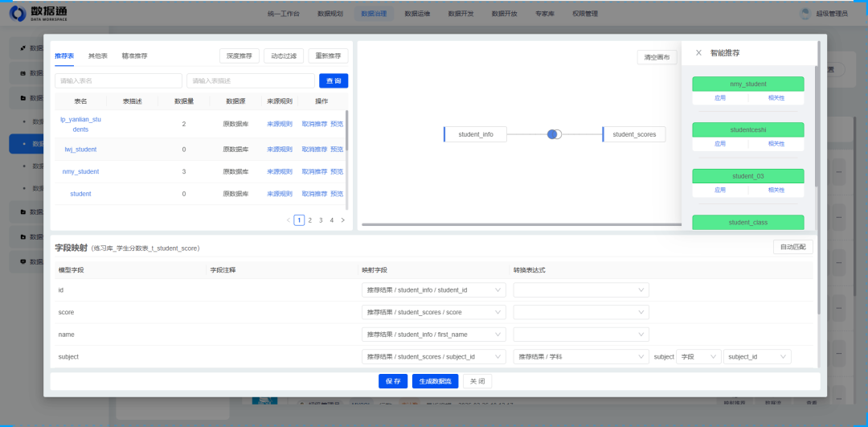Click the green nmy_student recommendation card
This screenshot has height=427, width=868.
point(748,84)
